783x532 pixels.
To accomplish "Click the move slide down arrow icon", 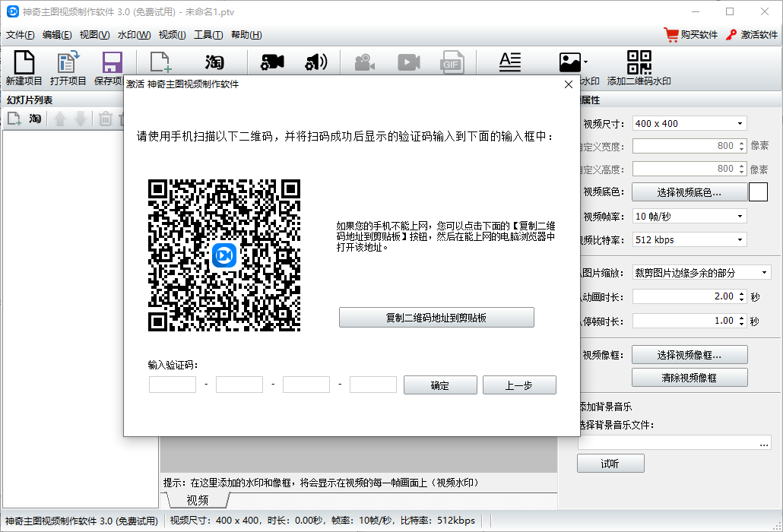I will pos(81,119).
